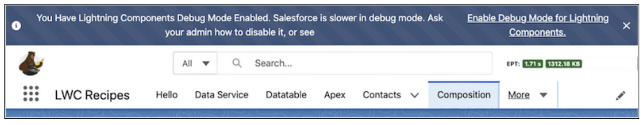The image size is (644, 125).
Task: Go to the Datatable tab
Action: click(x=286, y=95)
